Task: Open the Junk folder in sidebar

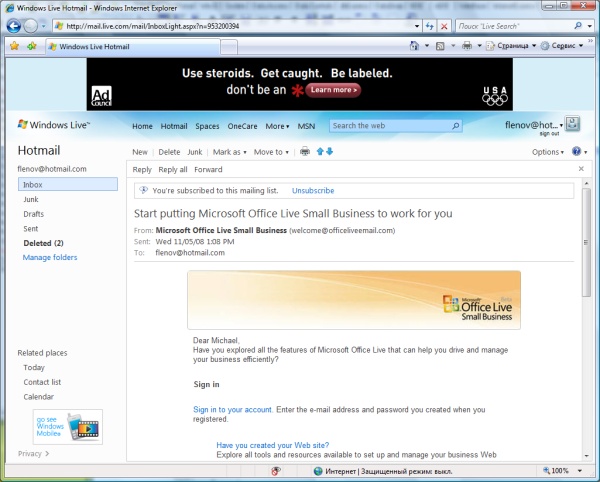Action: 31,199
